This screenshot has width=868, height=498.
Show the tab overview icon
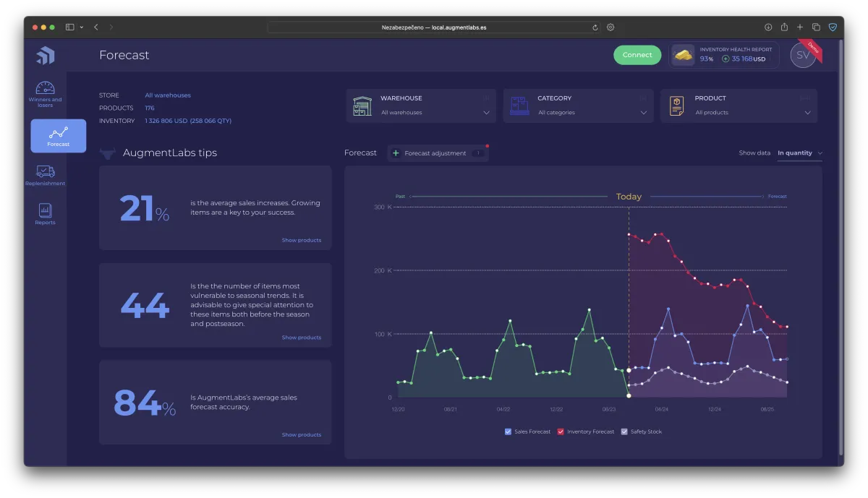pyautogui.click(x=816, y=27)
